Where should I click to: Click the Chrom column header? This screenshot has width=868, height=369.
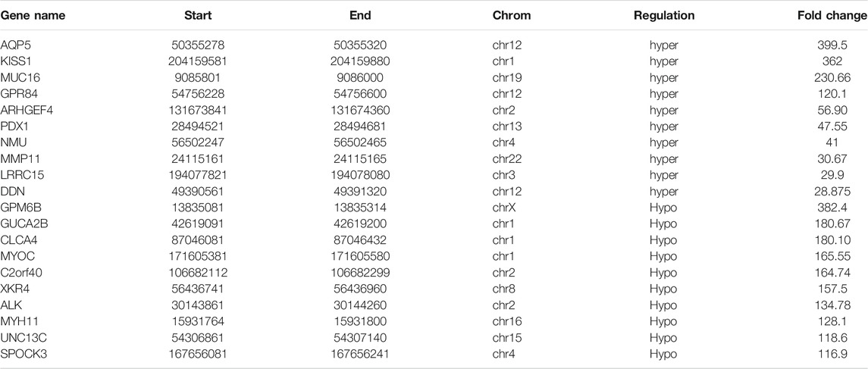click(512, 14)
